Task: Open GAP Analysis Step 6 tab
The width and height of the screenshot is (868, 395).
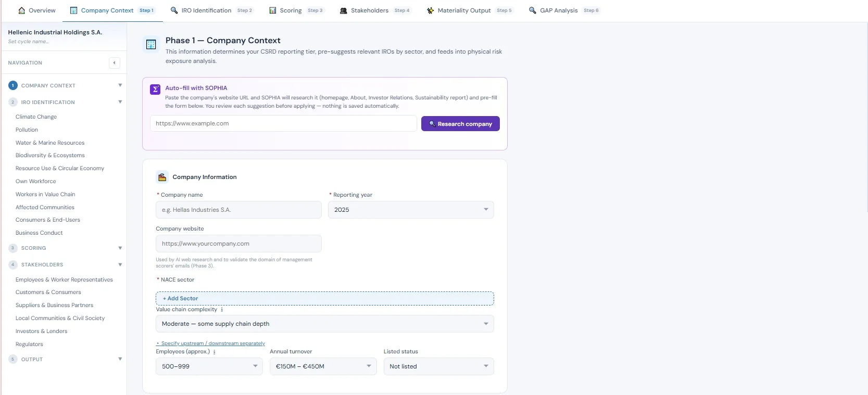Action: point(564,10)
